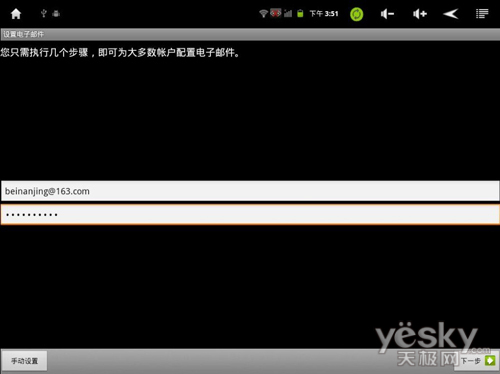The height and width of the screenshot is (374, 500).
Task: Click the 下午 3:51 clock display
Action: (x=324, y=14)
